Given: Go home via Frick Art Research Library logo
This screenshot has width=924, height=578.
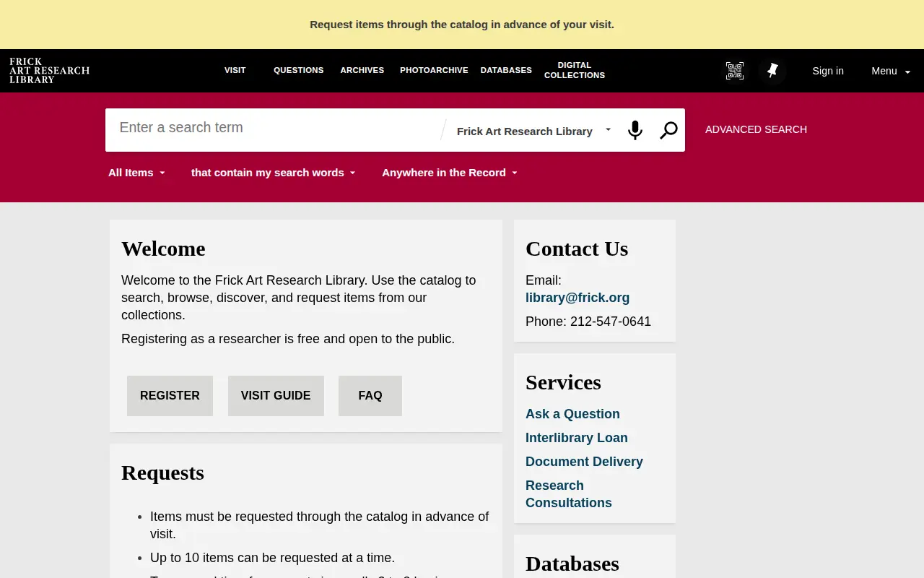Looking at the screenshot, I should click(49, 71).
